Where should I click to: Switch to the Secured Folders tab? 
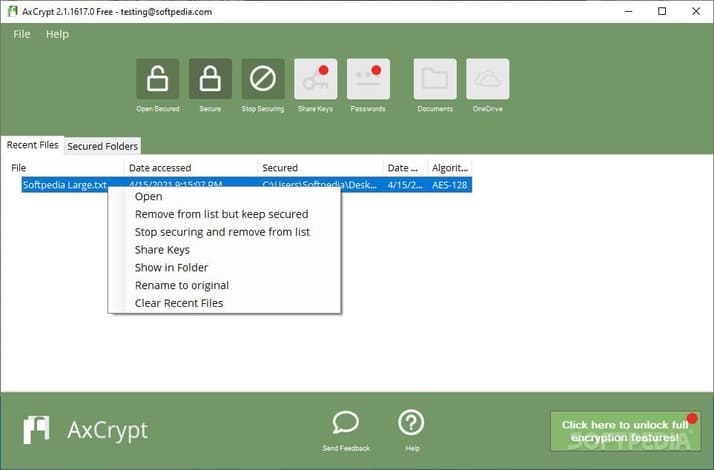pyautogui.click(x=102, y=146)
